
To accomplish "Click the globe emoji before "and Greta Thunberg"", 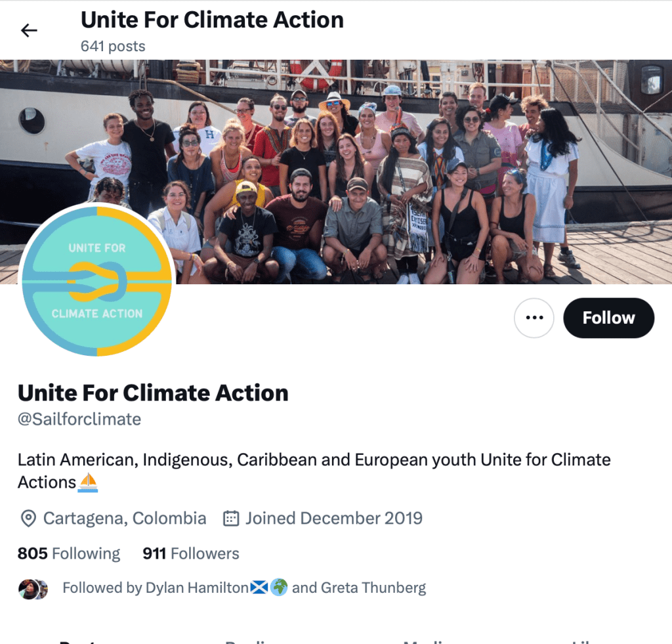I will [279, 588].
